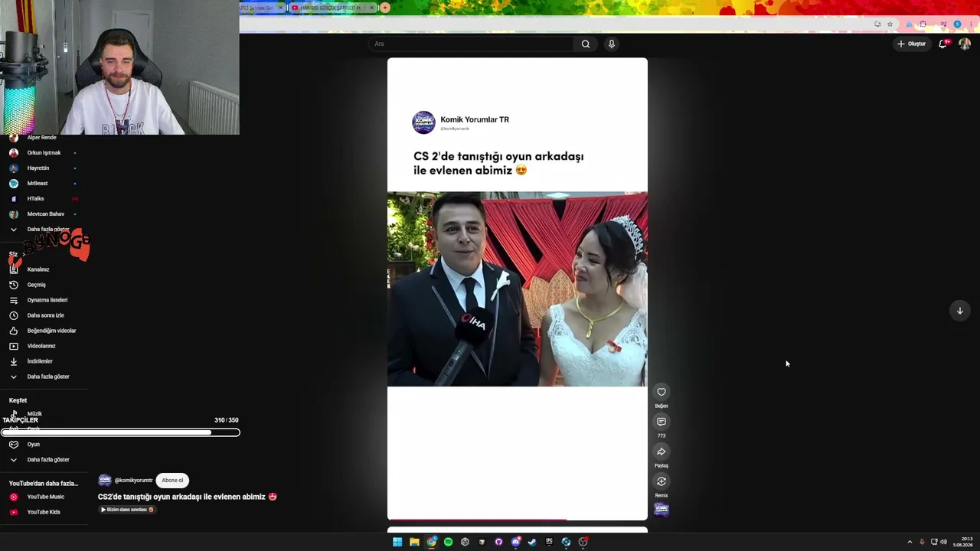Image resolution: width=980 pixels, height=551 pixels.
Task: Focus the Ara search field
Action: [472, 44]
